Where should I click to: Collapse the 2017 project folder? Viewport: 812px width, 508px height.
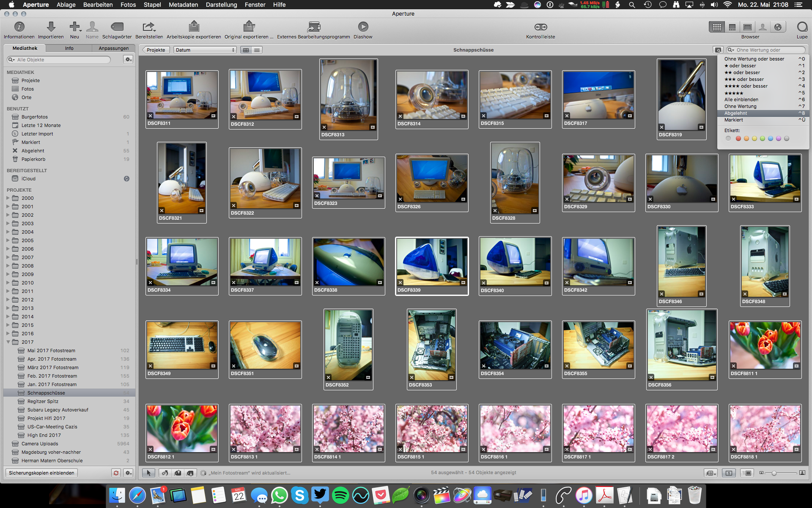(x=8, y=342)
